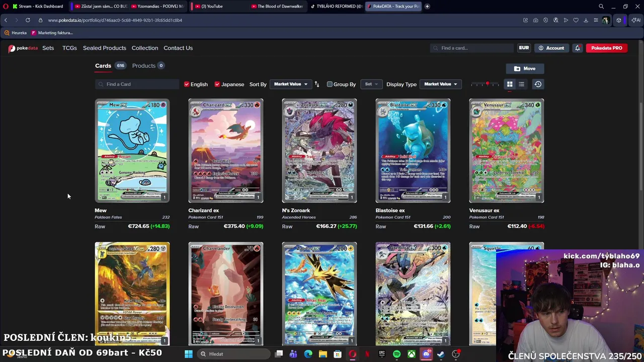Viewport: 644px width, 362px height.
Task: Open TCGs menu item
Action: click(x=69, y=48)
